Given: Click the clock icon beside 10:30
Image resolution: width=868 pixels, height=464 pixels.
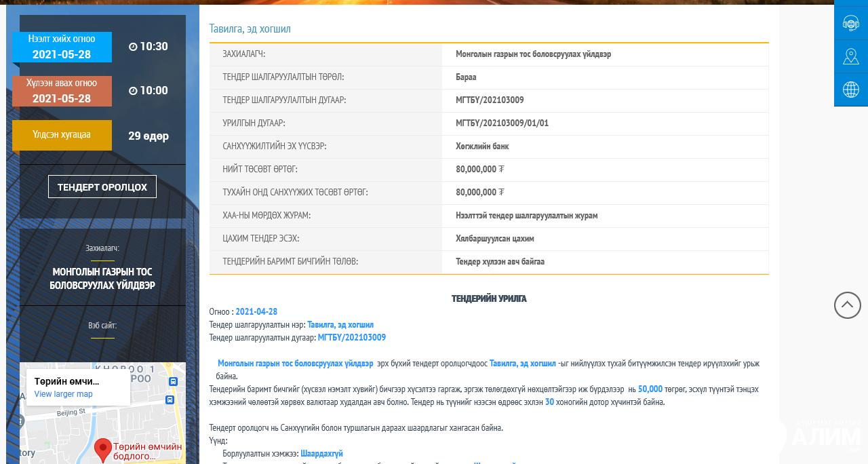Looking at the screenshot, I should point(133,47).
